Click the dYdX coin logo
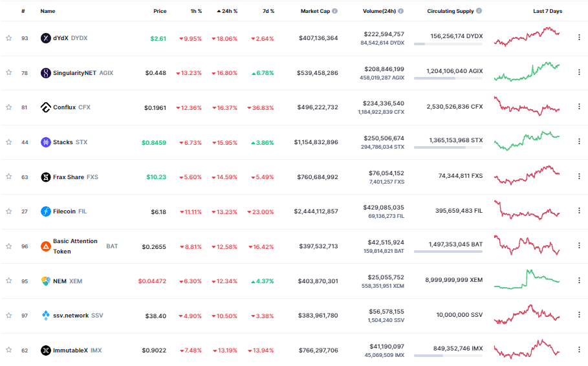The height and width of the screenshot is (366, 588). [46, 38]
